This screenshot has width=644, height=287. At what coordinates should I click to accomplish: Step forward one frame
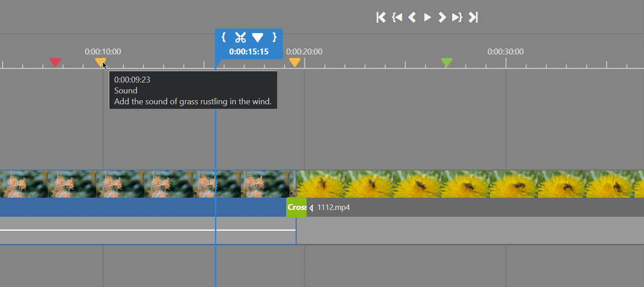point(442,17)
